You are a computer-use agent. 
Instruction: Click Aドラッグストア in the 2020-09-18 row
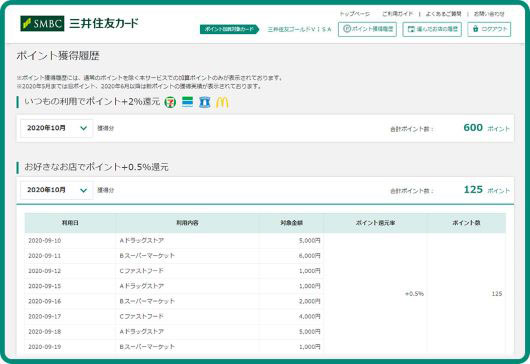tap(142, 332)
